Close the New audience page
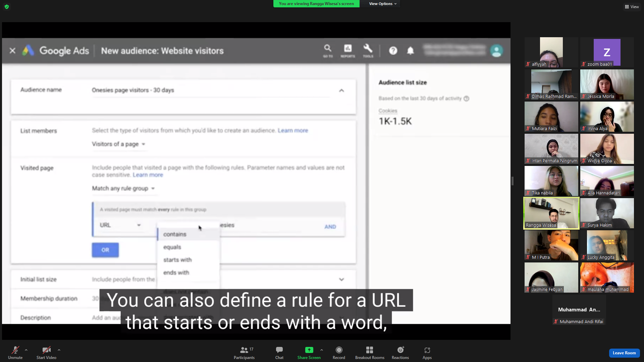 [x=12, y=51]
